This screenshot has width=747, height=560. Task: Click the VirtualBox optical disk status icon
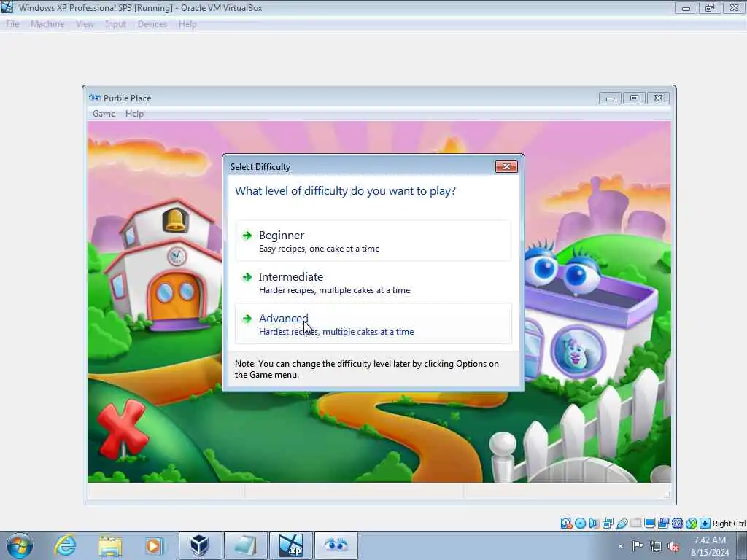click(580, 524)
